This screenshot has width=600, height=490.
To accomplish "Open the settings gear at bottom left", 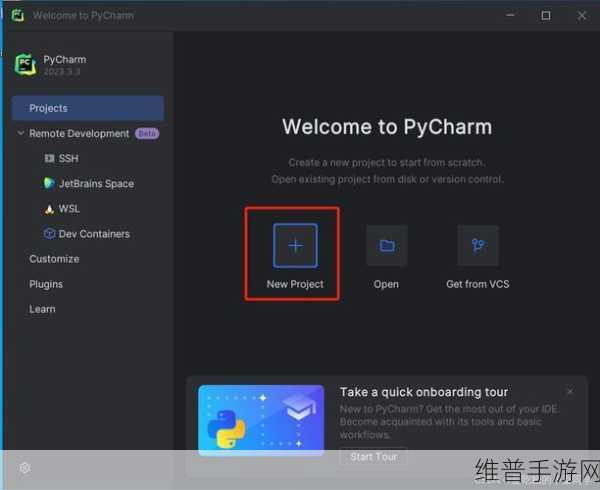I will pyautogui.click(x=25, y=468).
